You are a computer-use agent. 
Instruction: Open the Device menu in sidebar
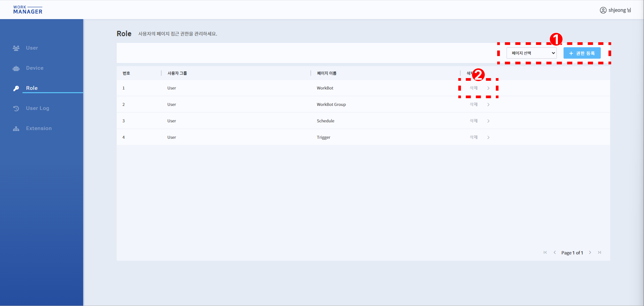pos(35,68)
